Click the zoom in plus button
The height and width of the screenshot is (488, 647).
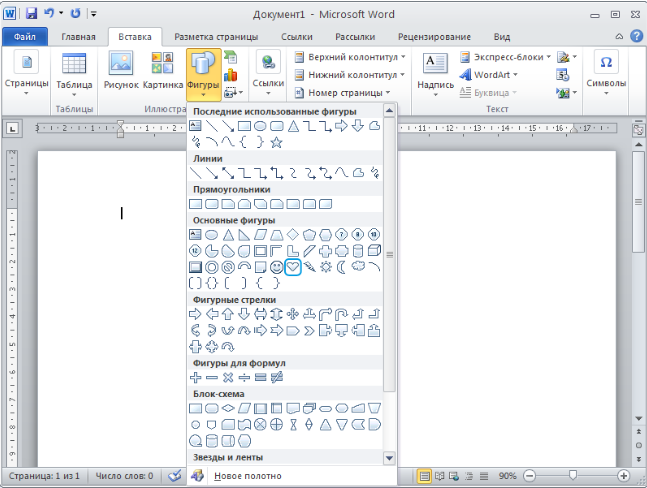click(623, 476)
